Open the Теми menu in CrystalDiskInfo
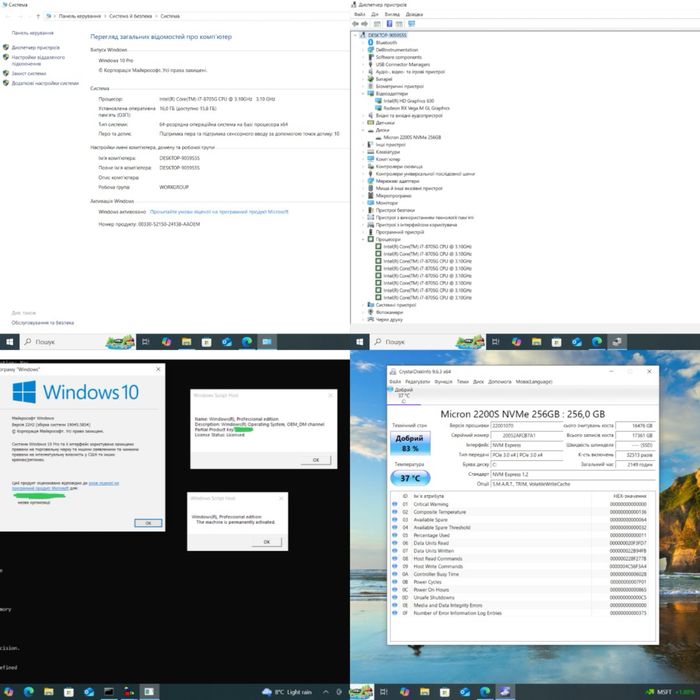 tap(463, 382)
